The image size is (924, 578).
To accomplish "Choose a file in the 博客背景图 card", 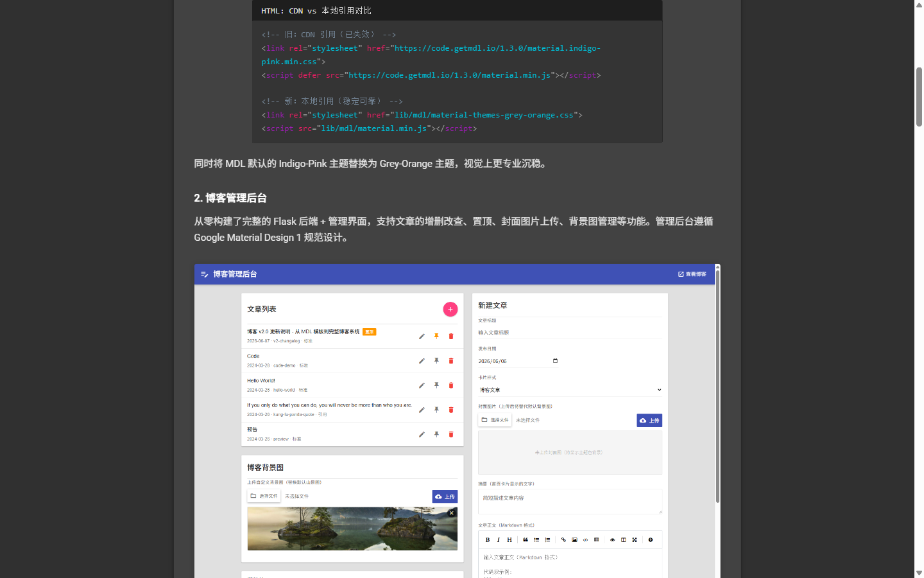I will pyautogui.click(x=264, y=496).
